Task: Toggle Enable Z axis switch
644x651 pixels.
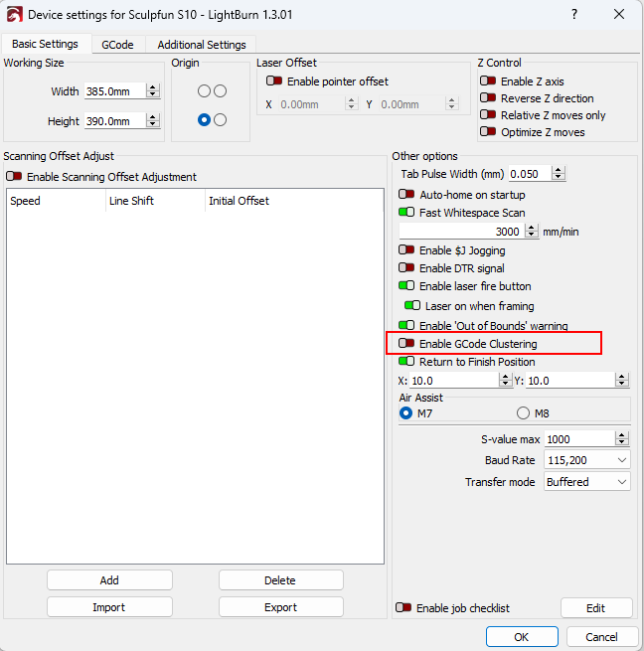Action: coord(488,81)
